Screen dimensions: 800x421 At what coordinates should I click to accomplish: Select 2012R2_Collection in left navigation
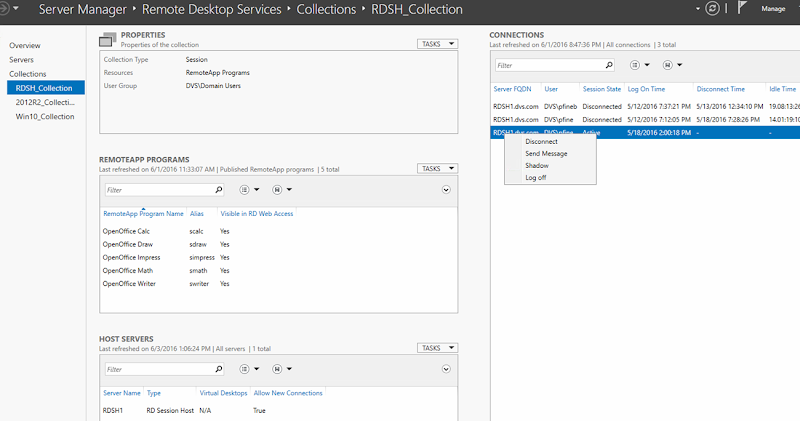point(45,102)
